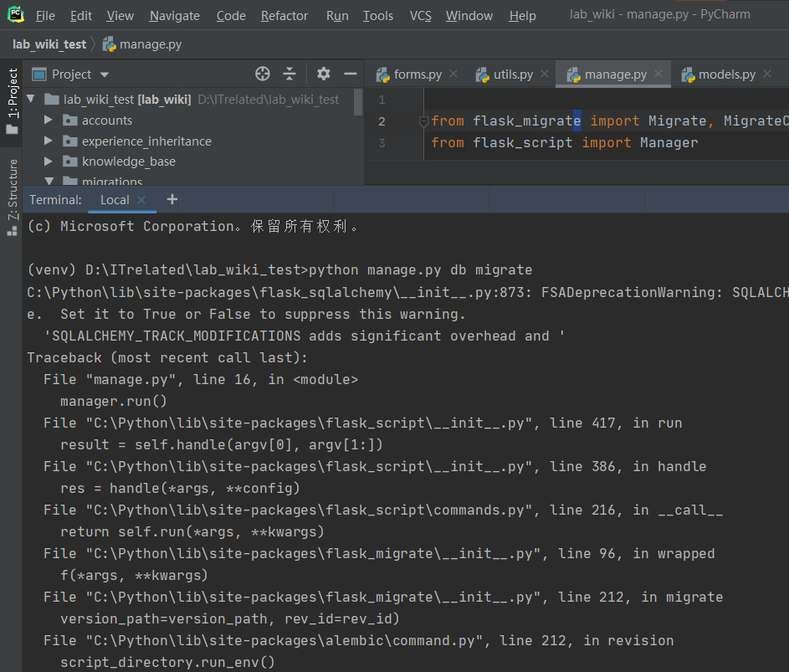Screen dimensions: 789x672
Task: Hide the Project panel with minus icon
Action: pos(350,74)
